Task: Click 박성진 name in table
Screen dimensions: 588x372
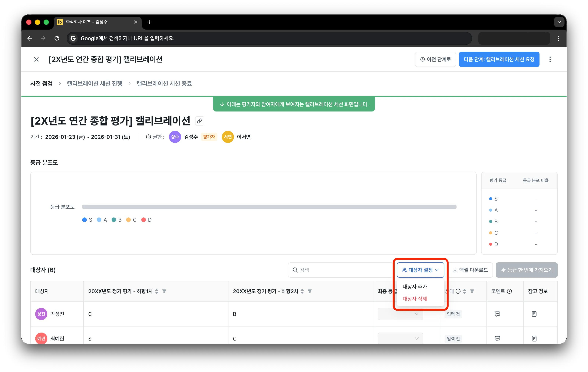Action: (x=57, y=314)
